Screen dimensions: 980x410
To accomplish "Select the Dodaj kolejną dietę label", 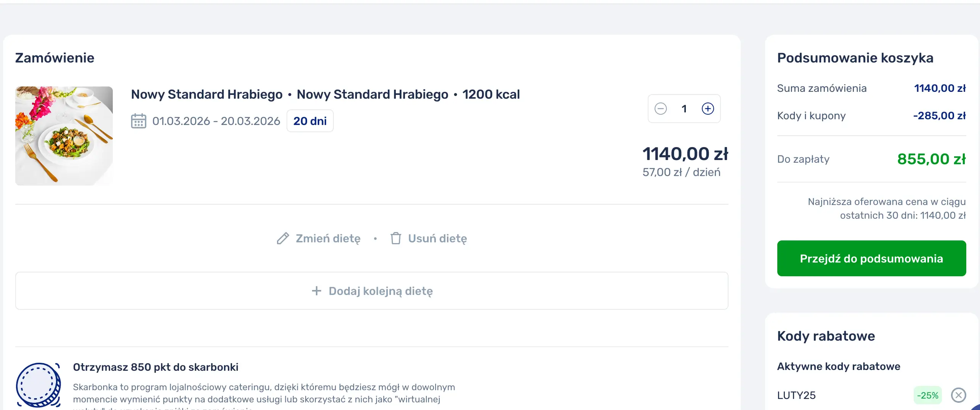I will (381, 291).
